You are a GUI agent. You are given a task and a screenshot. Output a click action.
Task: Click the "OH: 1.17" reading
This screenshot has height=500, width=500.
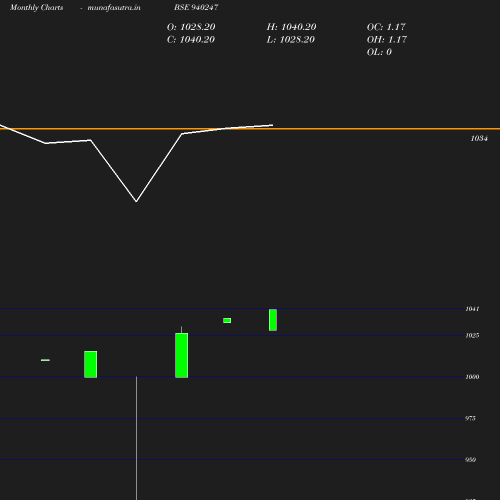click(x=387, y=40)
